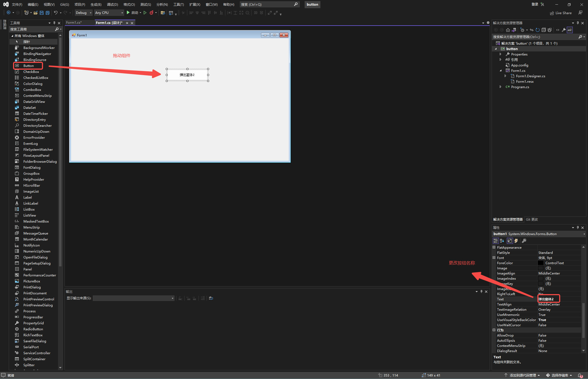588x379 pixels.
Task: Click the ForeColor black color swatch
Action: tap(541, 263)
